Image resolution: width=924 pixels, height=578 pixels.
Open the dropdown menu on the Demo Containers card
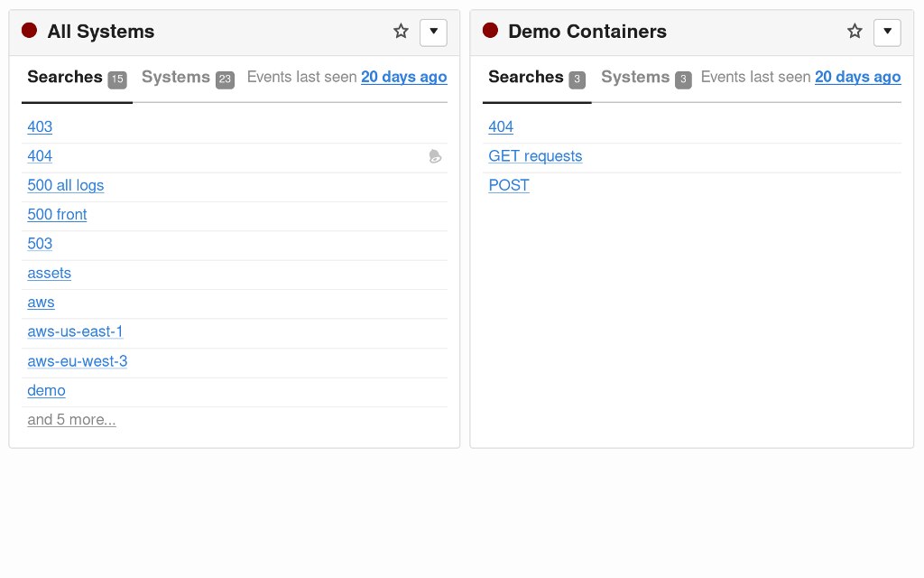(x=887, y=32)
